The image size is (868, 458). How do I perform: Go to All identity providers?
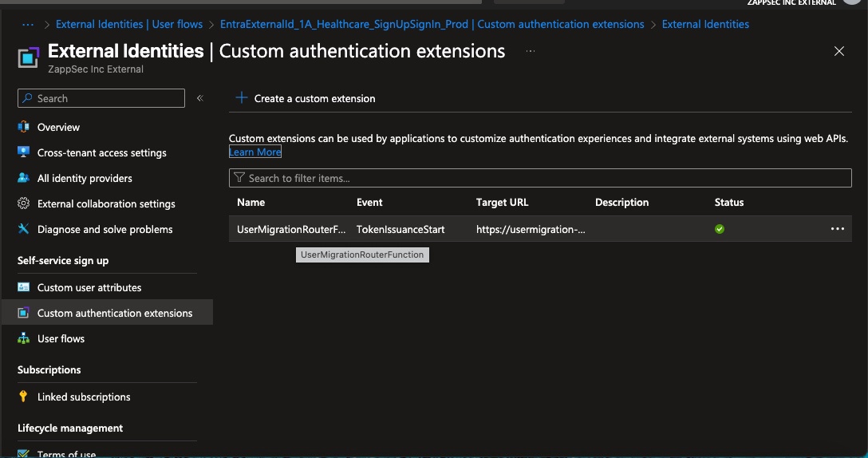[x=85, y=178]
